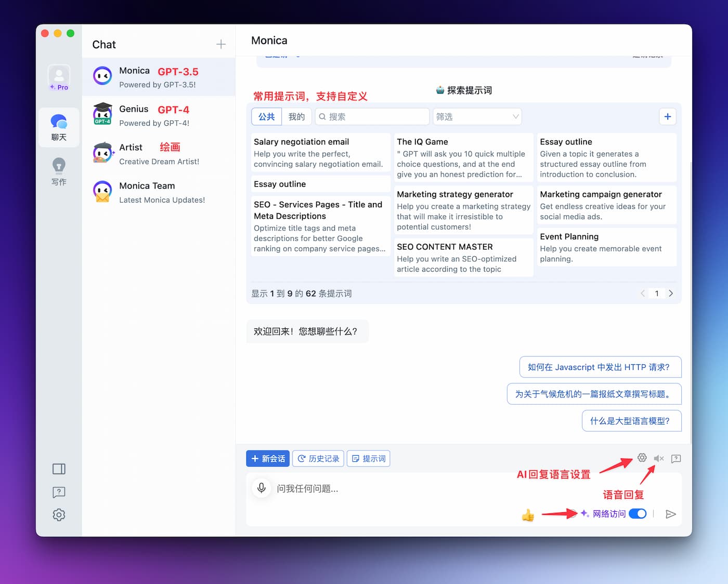Add a new prompt with plus button
Image resolution: width=728 pixels, height=584 pixels.
click(x=668, y=116)
